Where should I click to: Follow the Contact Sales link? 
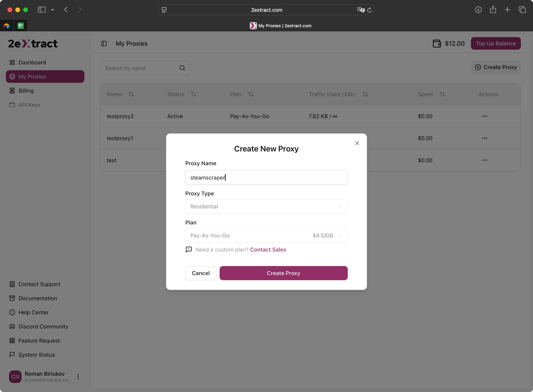click(x=268, y=250)
